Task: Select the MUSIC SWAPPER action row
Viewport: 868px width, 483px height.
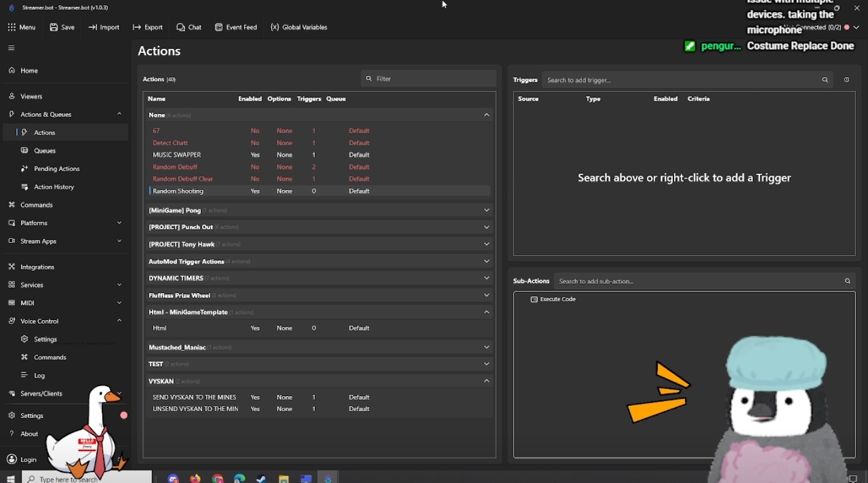Action: (319, 155)
